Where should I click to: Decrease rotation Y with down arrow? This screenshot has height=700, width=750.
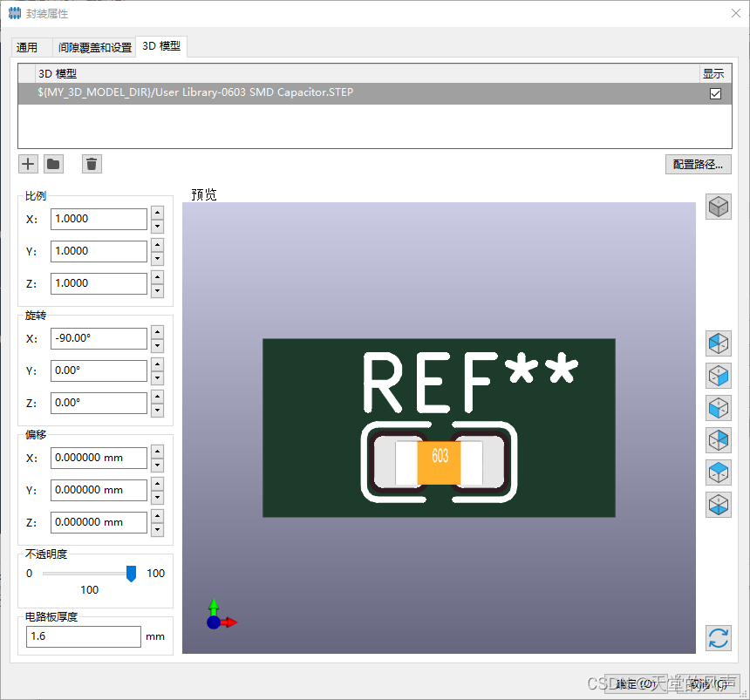[157, 378]
